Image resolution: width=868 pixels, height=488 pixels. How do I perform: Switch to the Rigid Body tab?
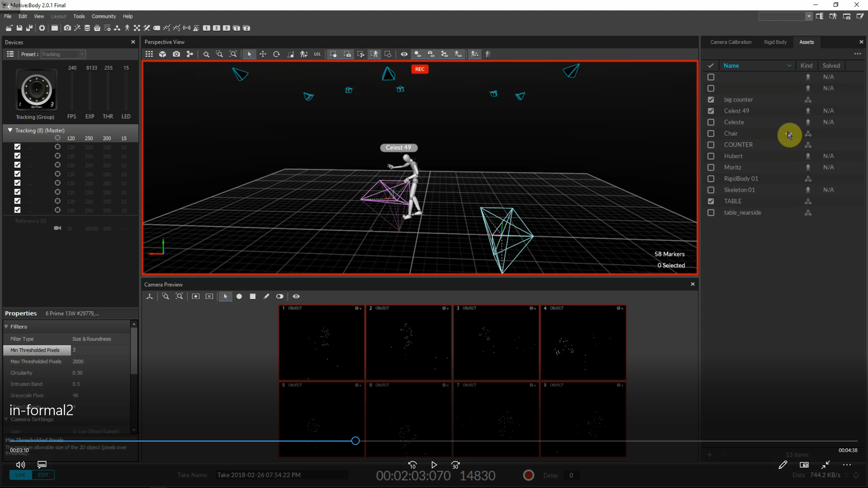tap(775, 42)
